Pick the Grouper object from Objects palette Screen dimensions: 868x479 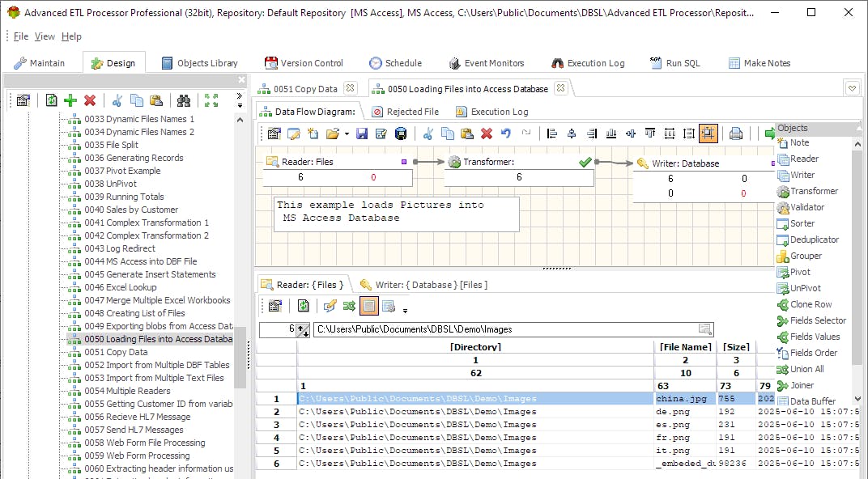(x=799, y=256)
